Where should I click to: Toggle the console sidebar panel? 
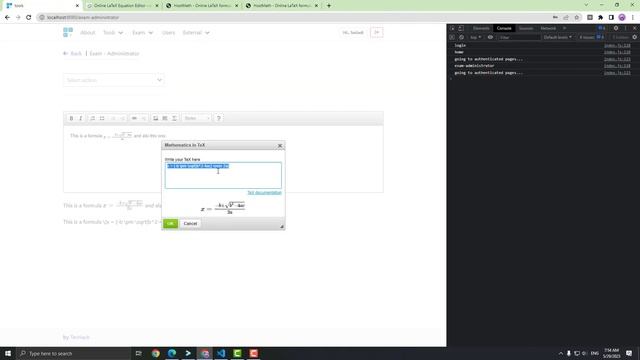(452, 37)
